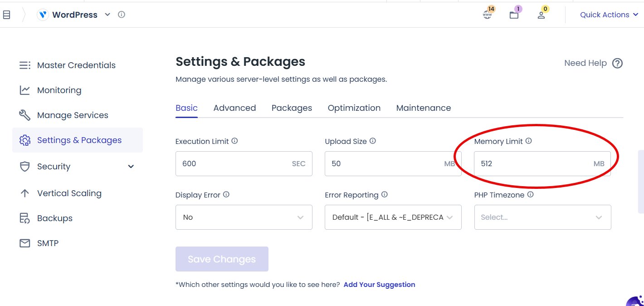Screen dimensions: 644x306
Task: Click the www domains icon with badge 14
Action: pyautogui.click(x=487, y=15)
